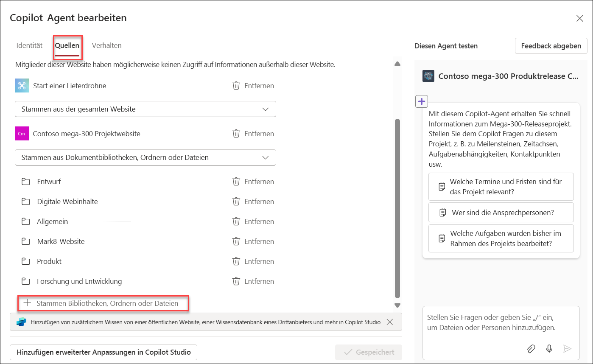Click Entfernen text for Entwurf
The width and height of the screenshot is (593, 364).
point(259,182)
